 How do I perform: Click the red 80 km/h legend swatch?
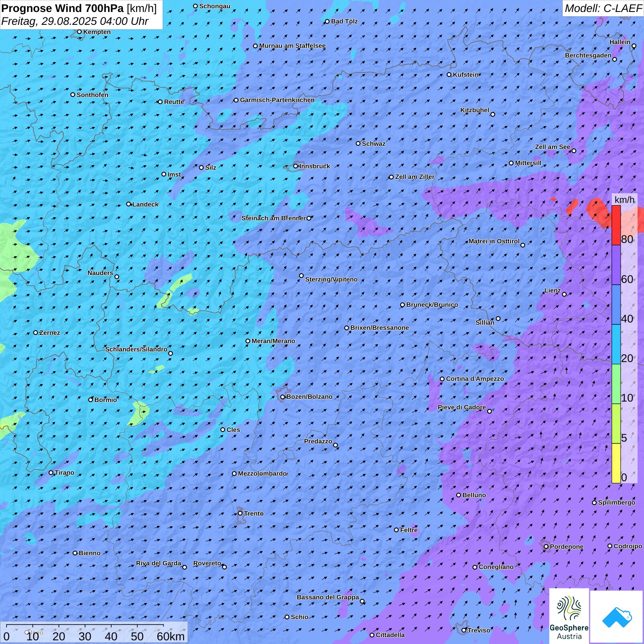pyautogui.click(x=616, y=225)
